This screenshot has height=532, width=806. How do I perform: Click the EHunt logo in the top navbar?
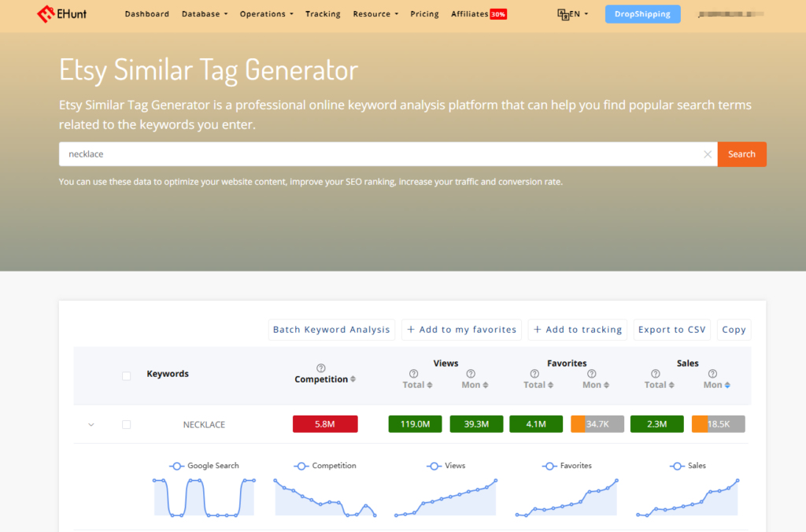coord(61,13)
